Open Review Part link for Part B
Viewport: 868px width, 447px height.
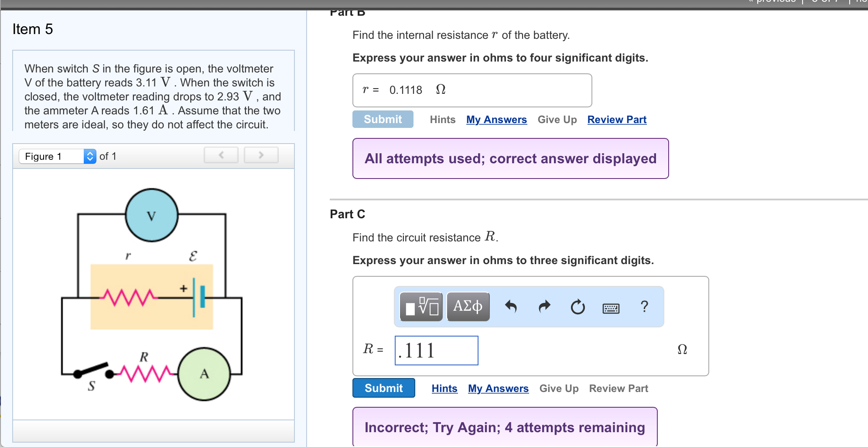[617, 120]
